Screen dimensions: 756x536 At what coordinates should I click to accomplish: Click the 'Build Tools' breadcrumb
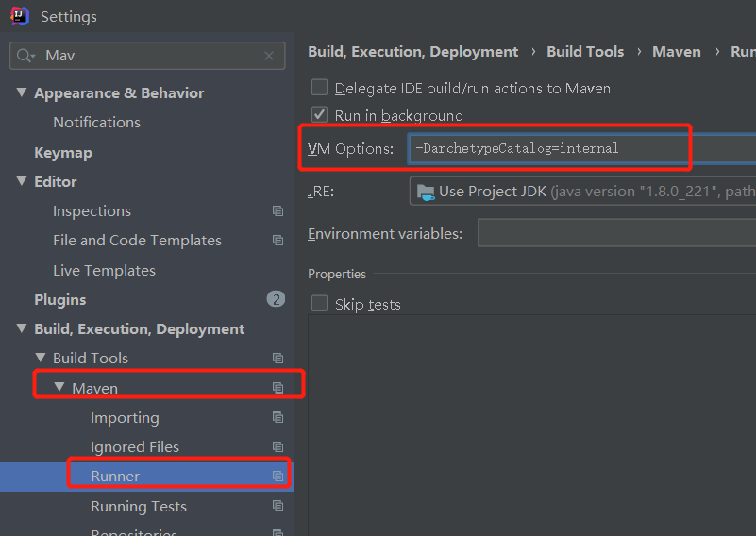tap(585, 52)
